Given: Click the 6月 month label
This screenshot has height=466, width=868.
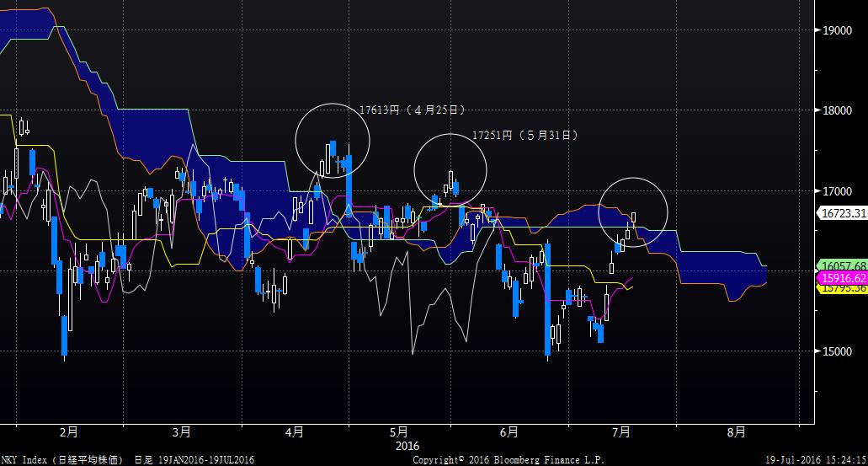Looking at the screenshot, I should click(509, 432).
